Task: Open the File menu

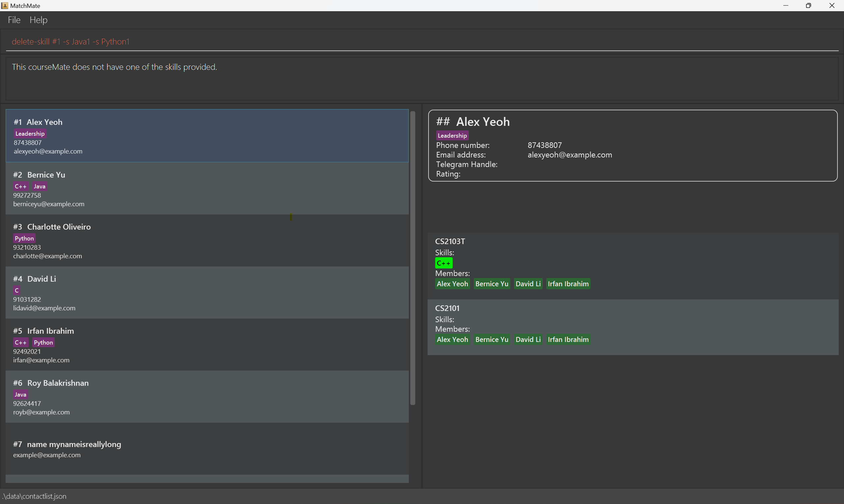Action: pos(14,20)
